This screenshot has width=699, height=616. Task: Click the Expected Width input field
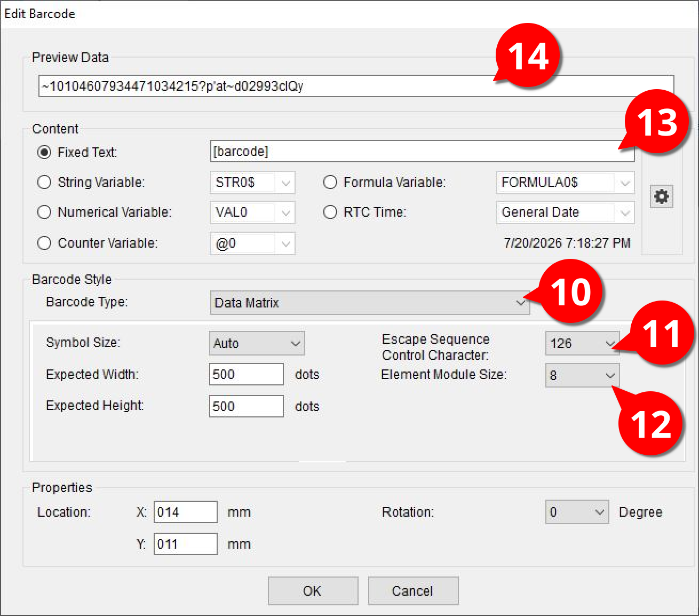[x=246, y=374]
